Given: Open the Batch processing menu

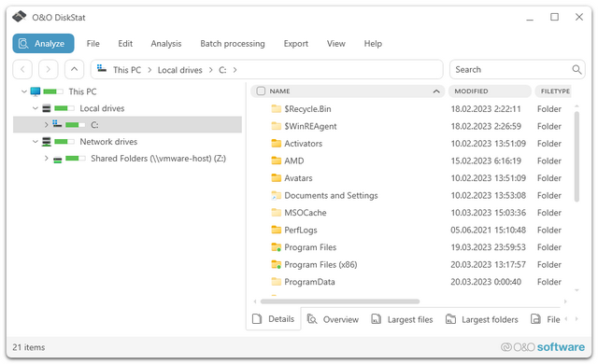Looking at the screenshot, I should [x=233, y=44].
